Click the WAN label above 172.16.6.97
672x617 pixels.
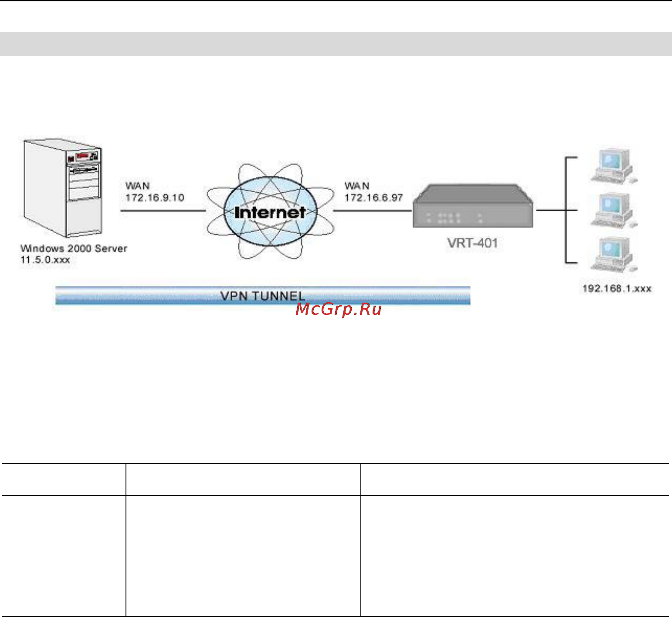coord(357,186)
